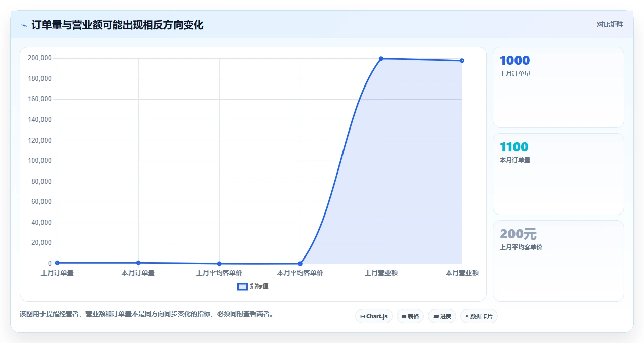Click the 200,000 y-axis label
This screenshot has height=343, width=644.
pyautogui.click(x=39, y=58)
